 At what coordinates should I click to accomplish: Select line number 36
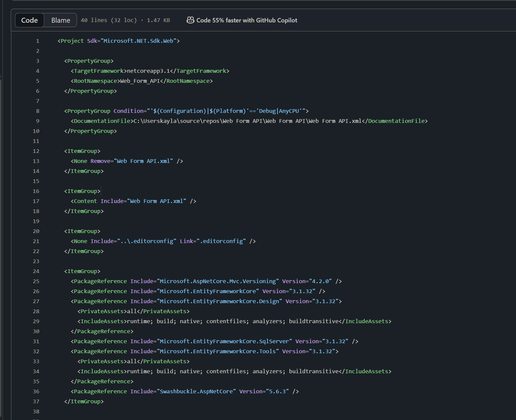[x=36, y=391]
